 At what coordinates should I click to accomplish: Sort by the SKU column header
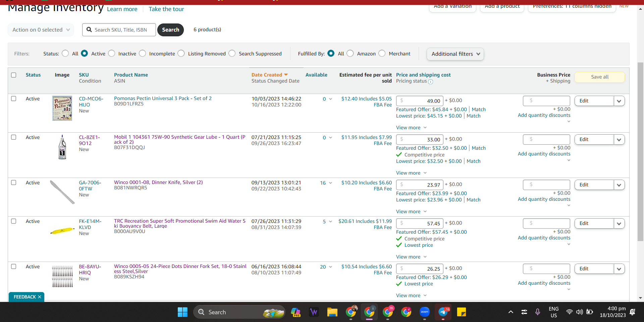tap(84, 75)
